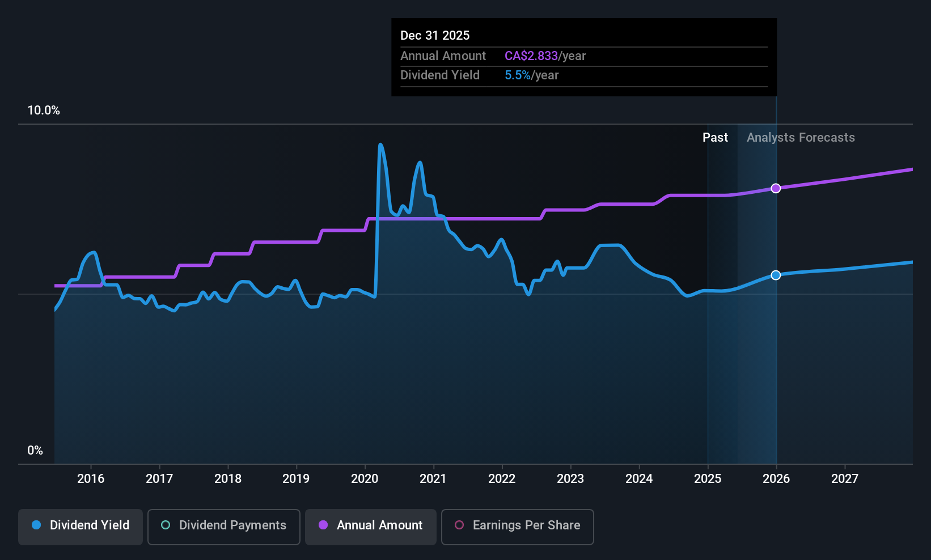Click purple Annual Amount marker at 2026
Image resolution: width=931 pixels, height=560 pixels.
776,188
